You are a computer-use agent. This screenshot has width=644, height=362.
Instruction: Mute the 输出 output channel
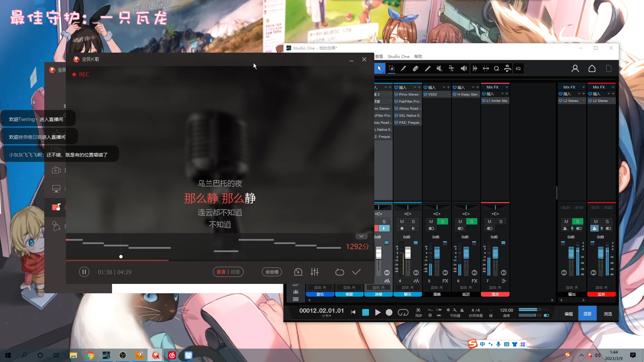[x=566, y=222]
